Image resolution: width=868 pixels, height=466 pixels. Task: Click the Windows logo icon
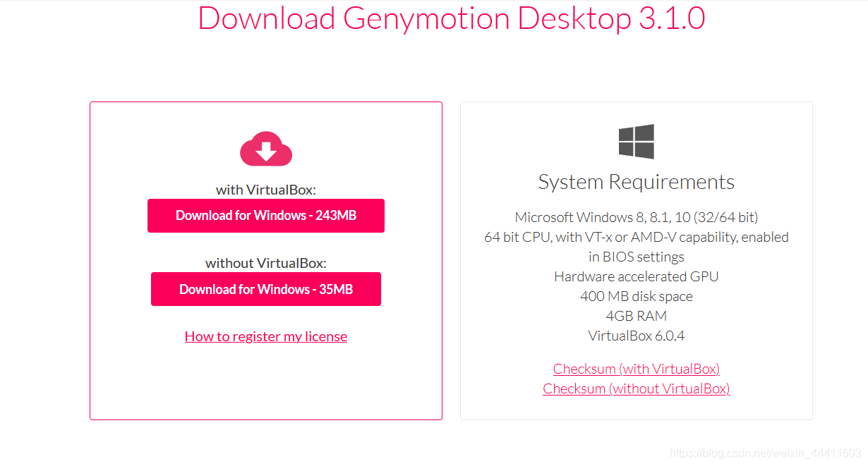click(637, 142)
